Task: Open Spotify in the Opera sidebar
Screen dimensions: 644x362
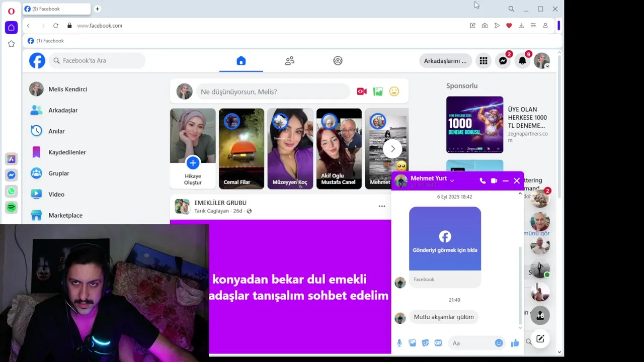Action: 11,207
